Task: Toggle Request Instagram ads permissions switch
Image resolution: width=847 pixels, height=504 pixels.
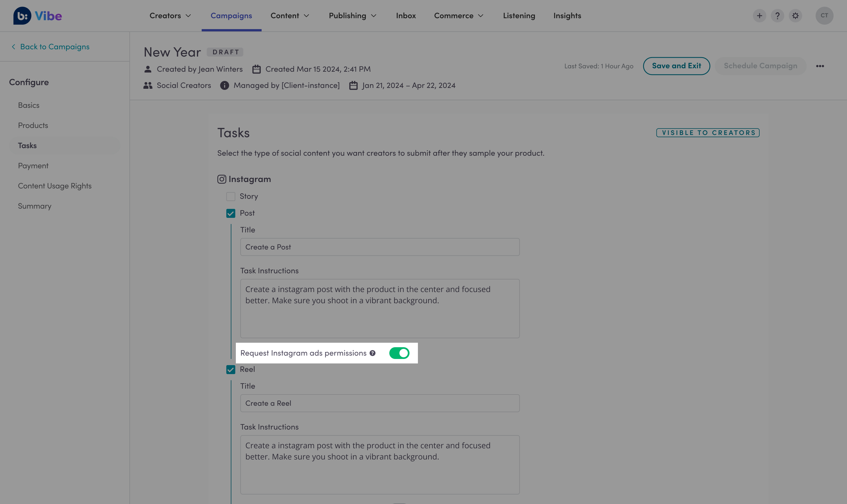Action: [399, 353]
